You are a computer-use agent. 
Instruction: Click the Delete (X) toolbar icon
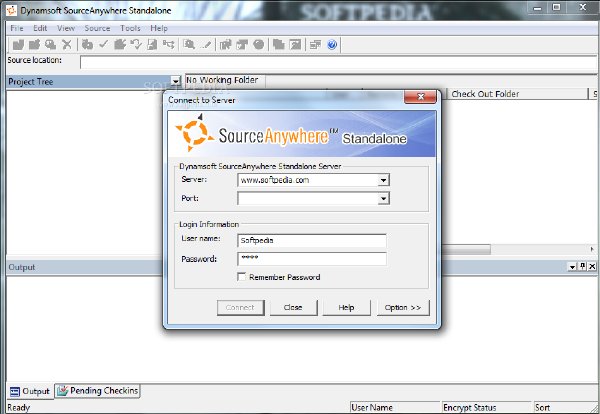point(67,45)
